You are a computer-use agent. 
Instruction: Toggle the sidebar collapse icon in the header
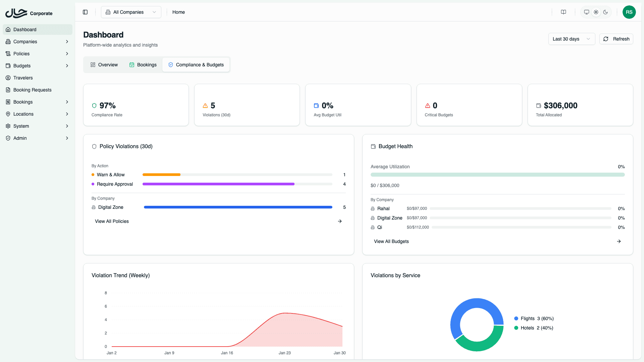pyautogui.click(x=85, y=12)
